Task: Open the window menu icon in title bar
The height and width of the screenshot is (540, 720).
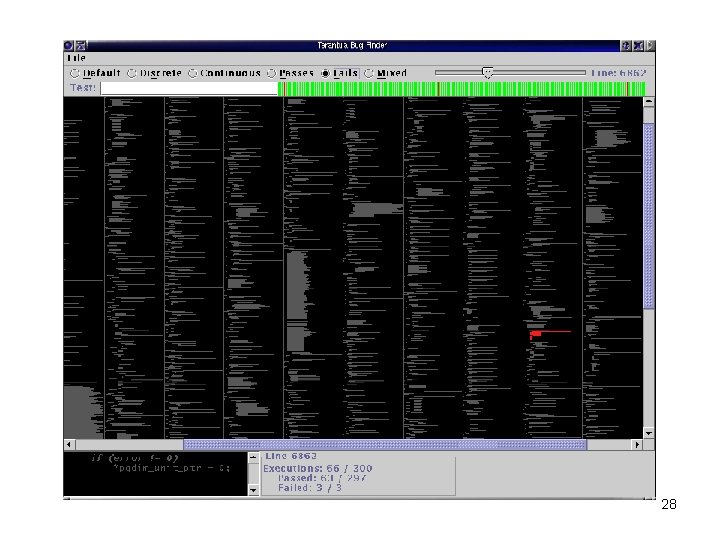Action: point(68,45)
